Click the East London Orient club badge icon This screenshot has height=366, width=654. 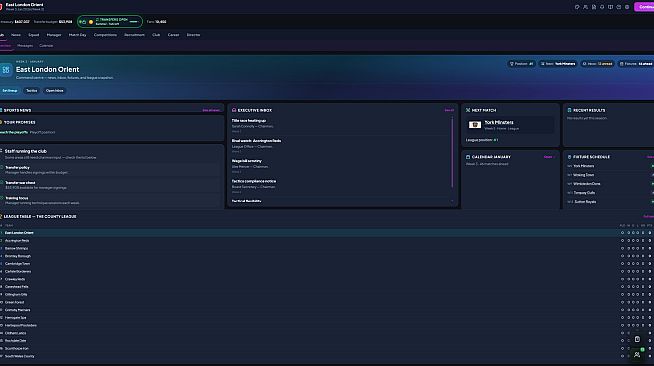tap(6, 70)
